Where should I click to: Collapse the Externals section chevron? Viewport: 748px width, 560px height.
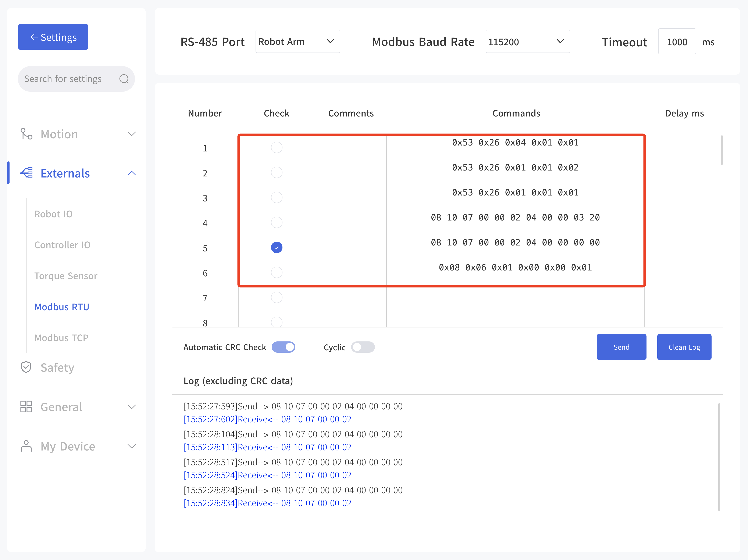132,173
